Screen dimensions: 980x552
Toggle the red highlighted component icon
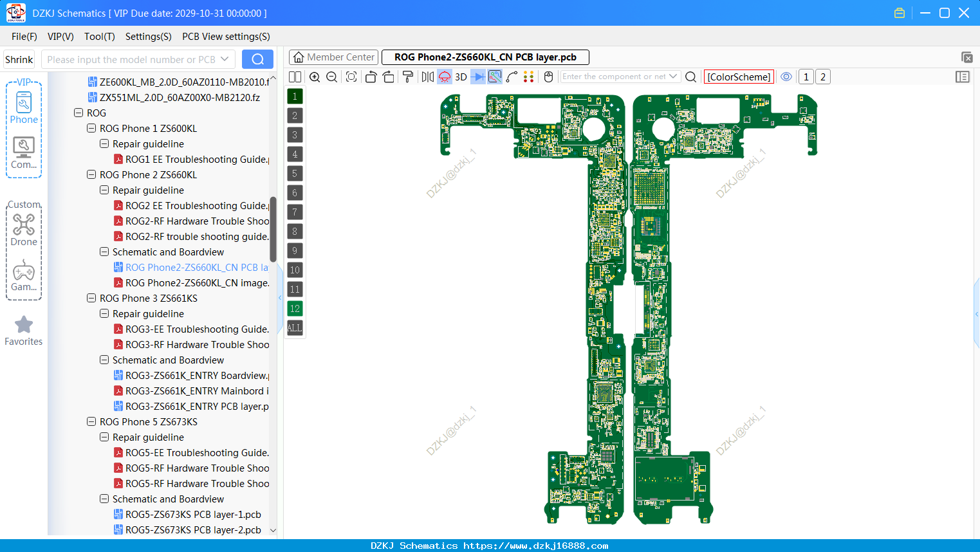tap(445, 77)
